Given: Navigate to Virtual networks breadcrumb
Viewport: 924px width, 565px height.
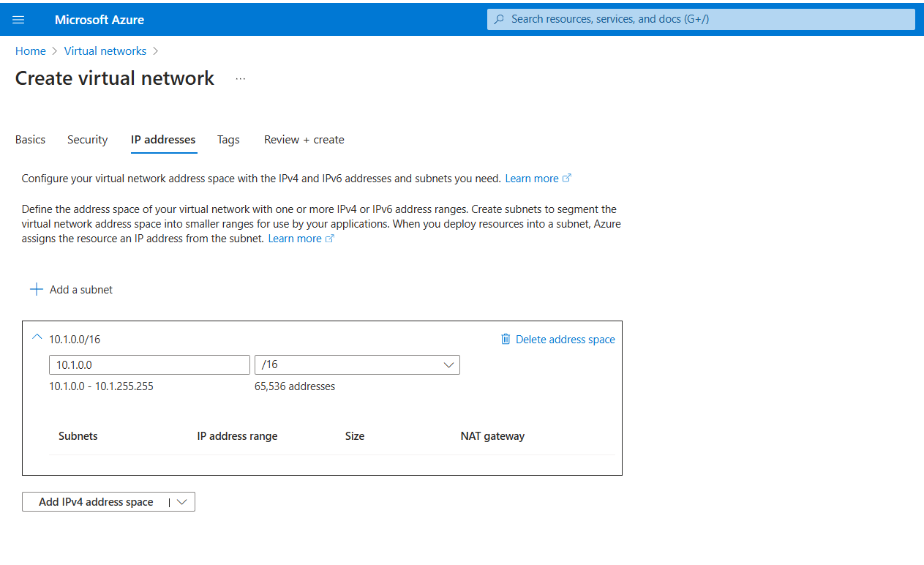Looking at the screenshot, I should click(105, 51).
